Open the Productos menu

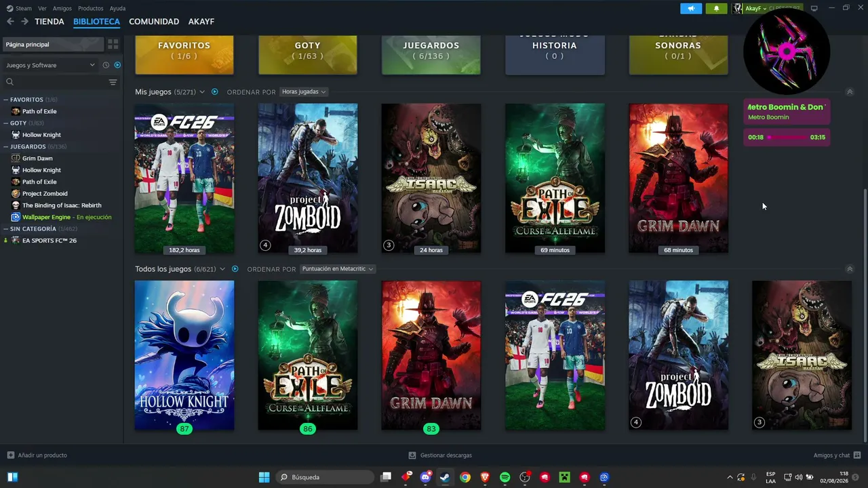click(91, 8)
